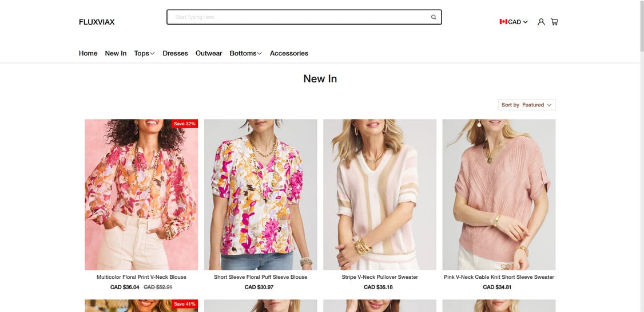Viewport: 644px width, 312px height.
Task: Click the CAD $34.81 price
Action: [497, 287]
